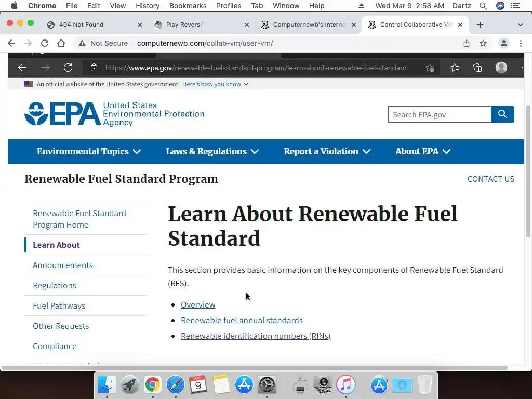Open System Preferences from the Dock
Image resolution: width=532 pixels, height=399 pixels.
[267, 385]
